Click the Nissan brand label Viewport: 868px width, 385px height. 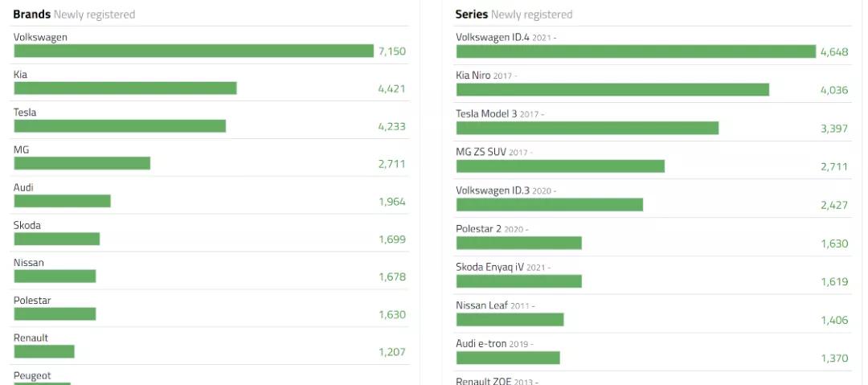[29, 263]
